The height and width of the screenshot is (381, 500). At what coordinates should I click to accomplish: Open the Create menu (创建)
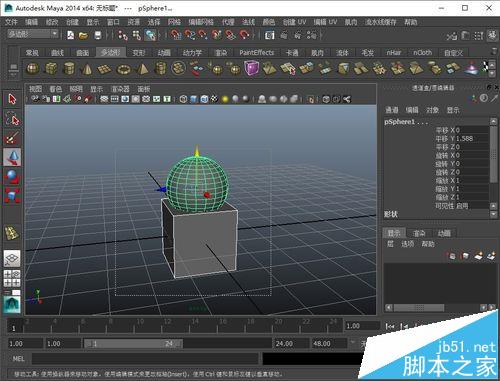72,22
